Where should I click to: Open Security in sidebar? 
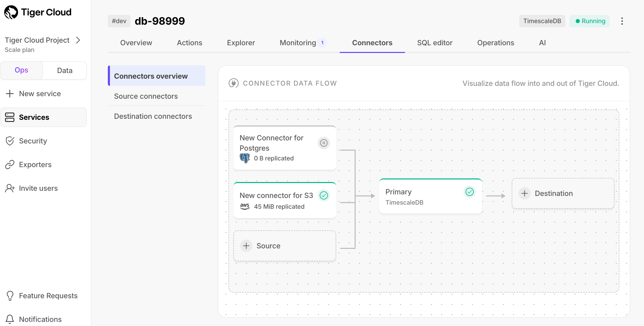43,141
